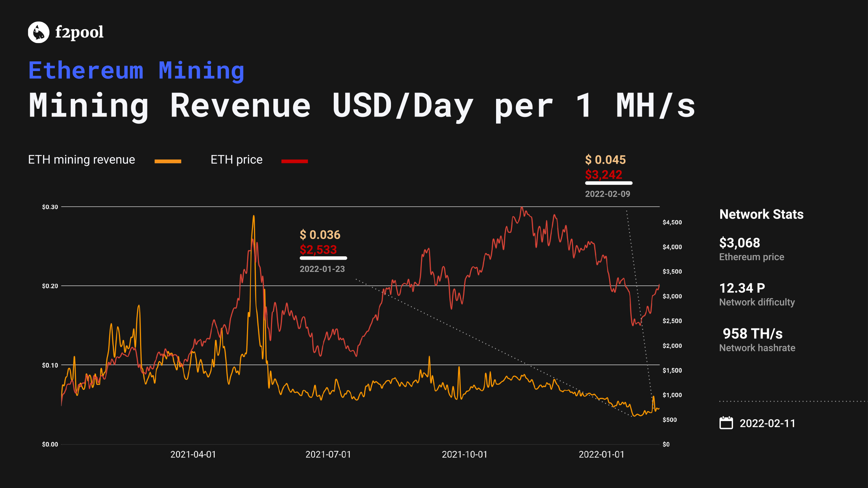Viewport: 868px width, 488px height.
Task: Open the Ethereum Mining blue heading
Action: [x=137, y=71]
